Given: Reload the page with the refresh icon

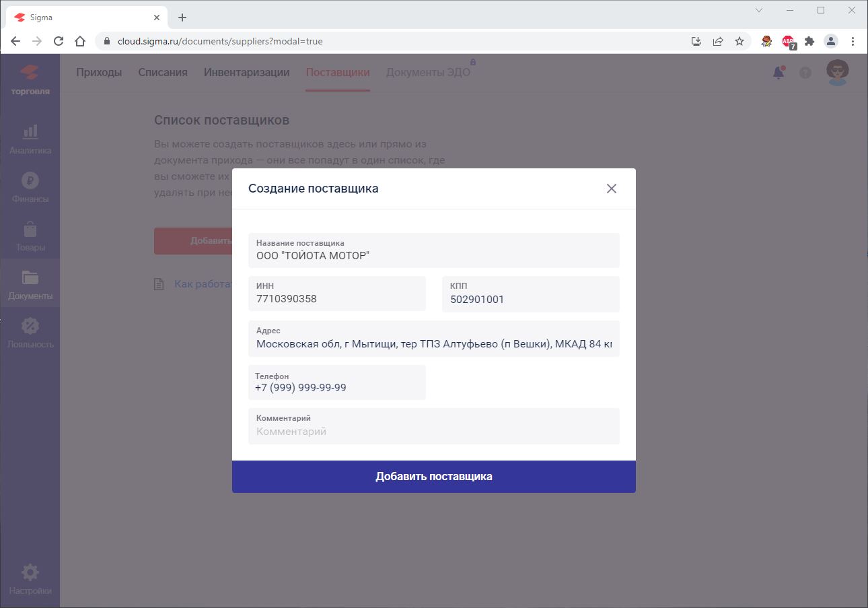Looking at the screenshot, I should click(59, 40).
